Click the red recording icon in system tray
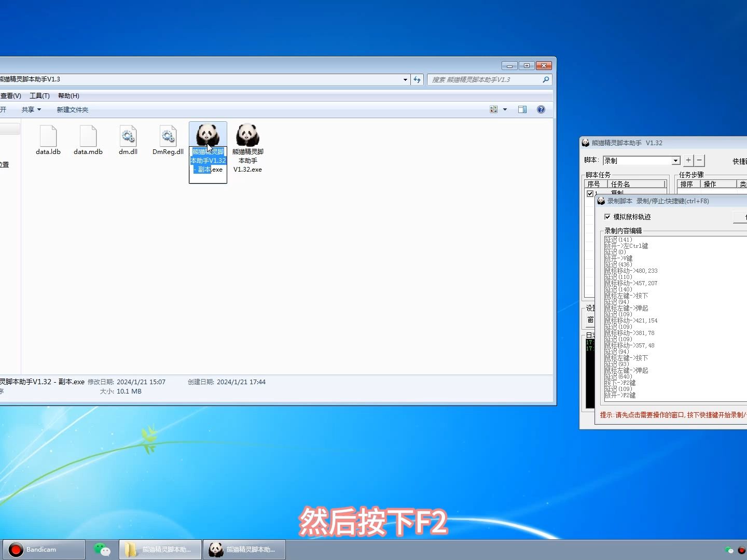The image size is (747, 560). [x=742, y=550]
